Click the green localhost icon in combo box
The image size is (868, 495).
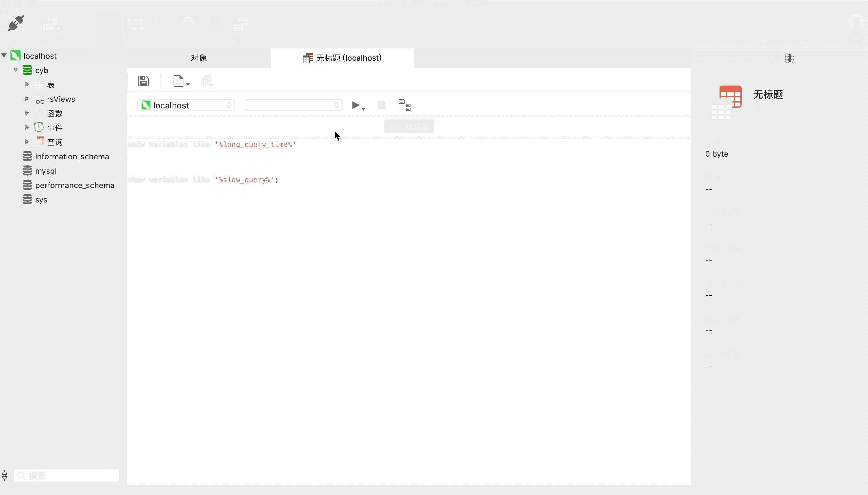pyautogui.click(x=146, y=105)
